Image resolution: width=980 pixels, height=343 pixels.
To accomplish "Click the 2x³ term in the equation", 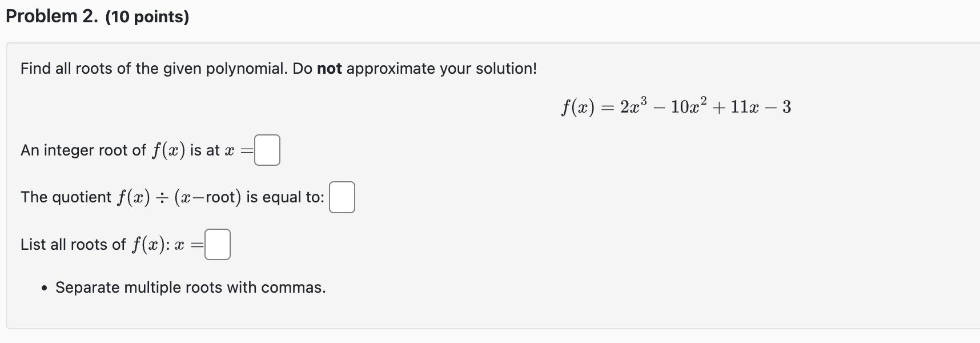I will pyautogui.click(x=634, y=104).
